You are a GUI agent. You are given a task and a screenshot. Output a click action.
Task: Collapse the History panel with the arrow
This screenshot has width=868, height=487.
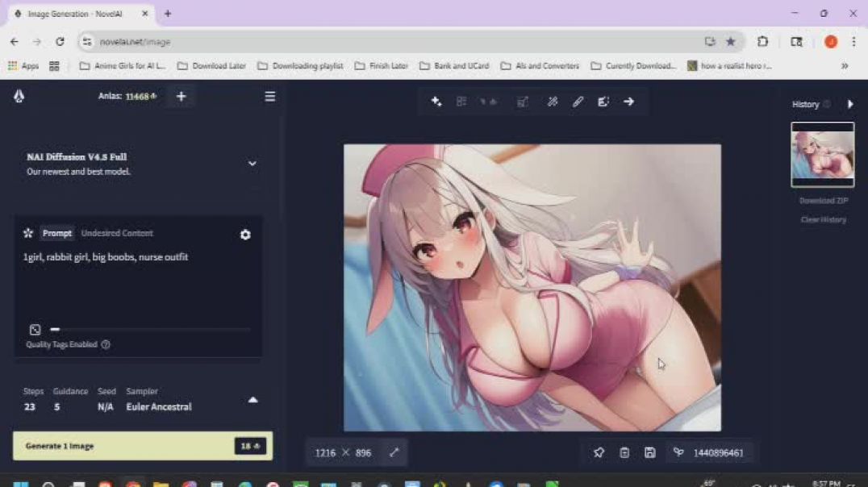tap(849, 104)
